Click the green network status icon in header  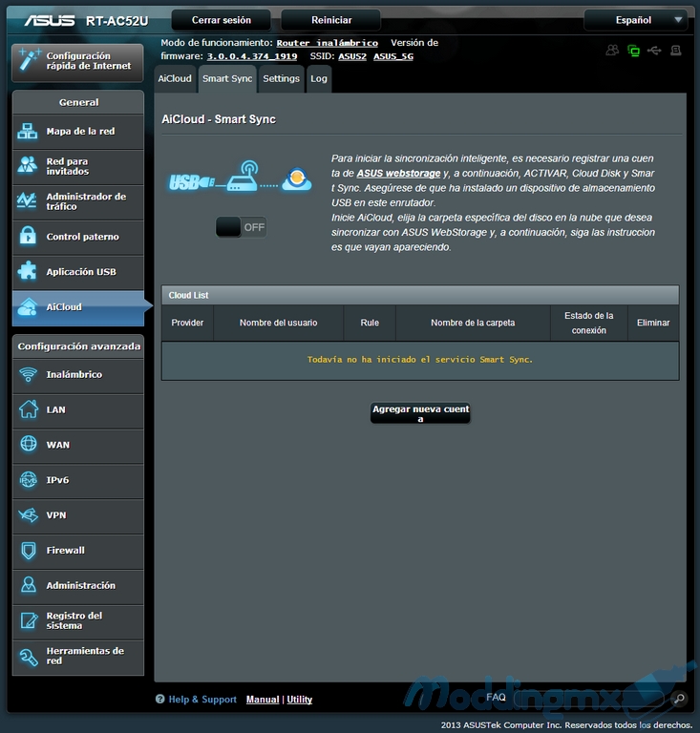pyautogui.click(x=633, y=51)
